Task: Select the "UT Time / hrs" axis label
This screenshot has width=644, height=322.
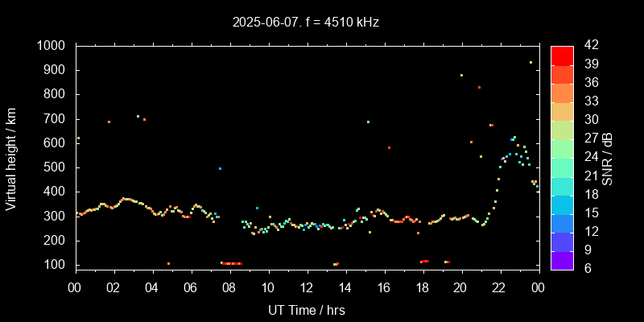Action: tap(306, 309)
